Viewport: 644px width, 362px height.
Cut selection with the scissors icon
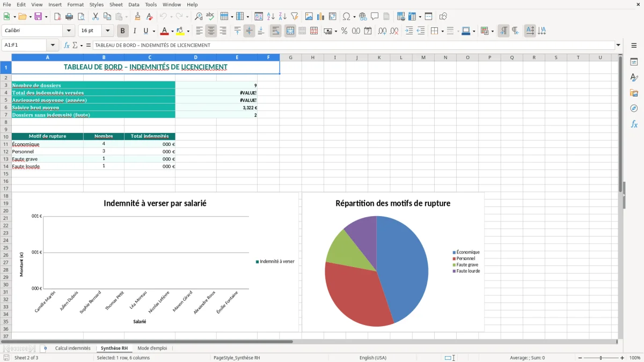(96, 17)
